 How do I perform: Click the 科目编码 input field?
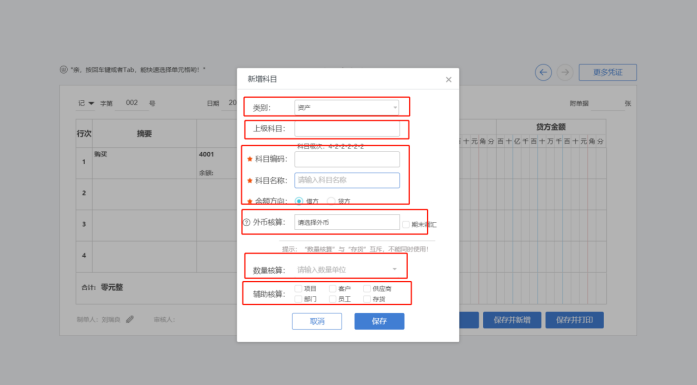(x=347, y=159)
